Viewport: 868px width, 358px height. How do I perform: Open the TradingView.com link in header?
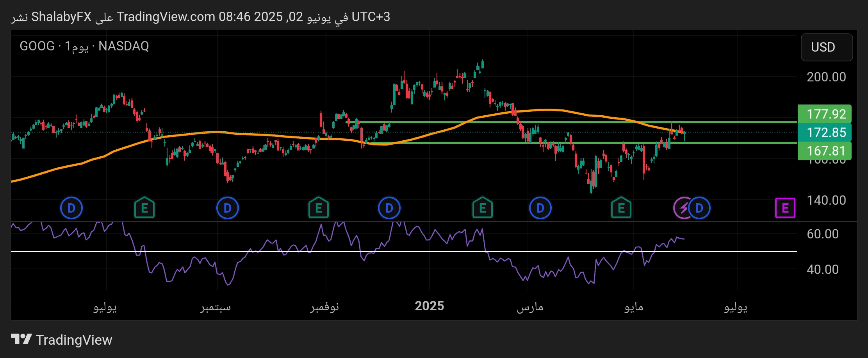click(166, 17)
